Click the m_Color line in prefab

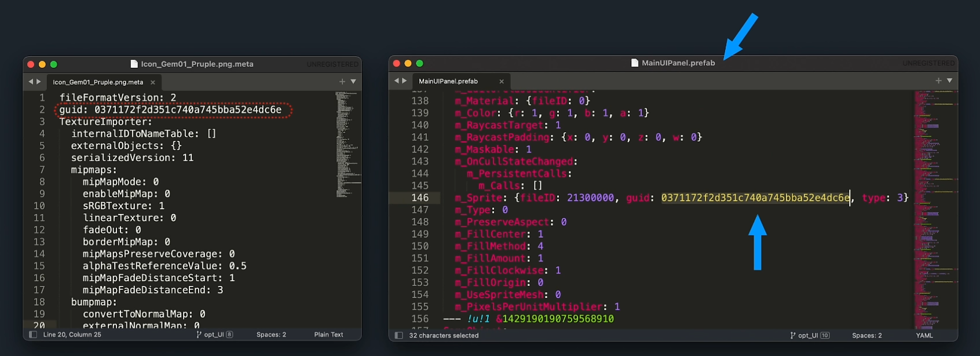tap(552, 113)
